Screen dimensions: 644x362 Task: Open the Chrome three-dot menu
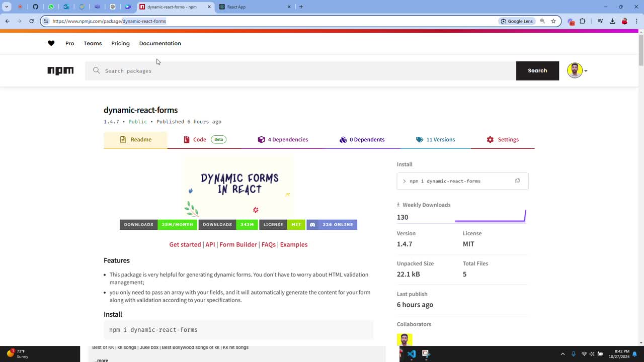636,21
